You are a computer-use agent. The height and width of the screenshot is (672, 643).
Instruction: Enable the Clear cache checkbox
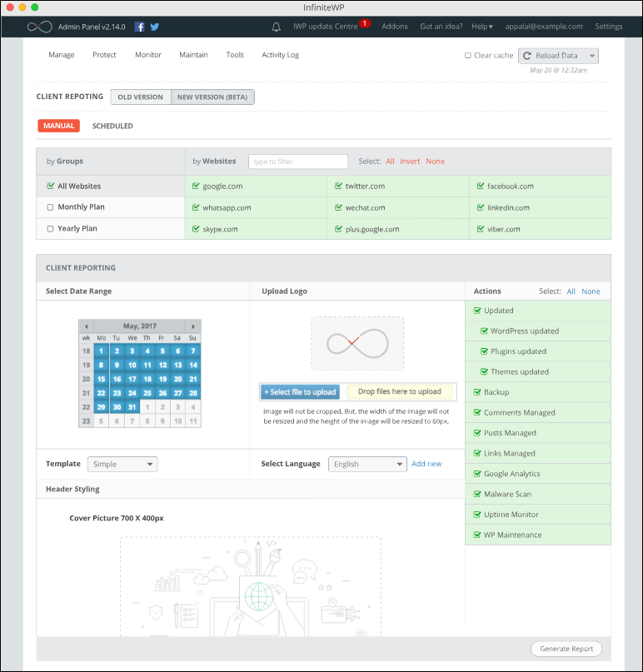click(468, 56)
